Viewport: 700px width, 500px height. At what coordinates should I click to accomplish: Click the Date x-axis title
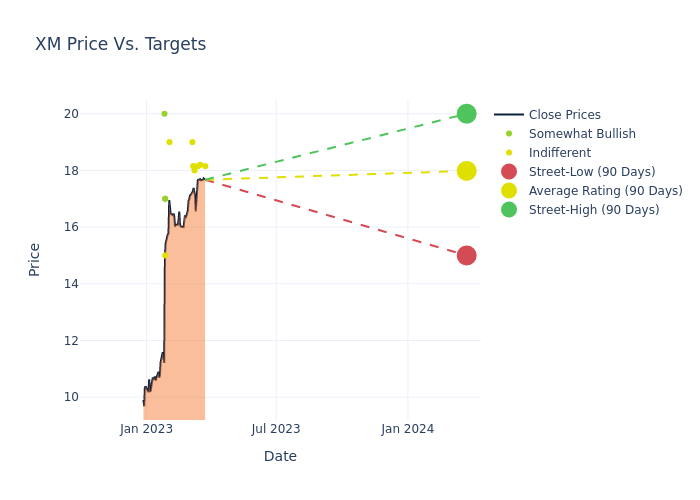click(280, 457)
